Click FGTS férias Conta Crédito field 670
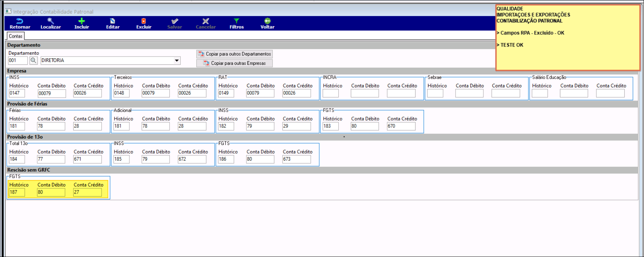 (401, 126)
